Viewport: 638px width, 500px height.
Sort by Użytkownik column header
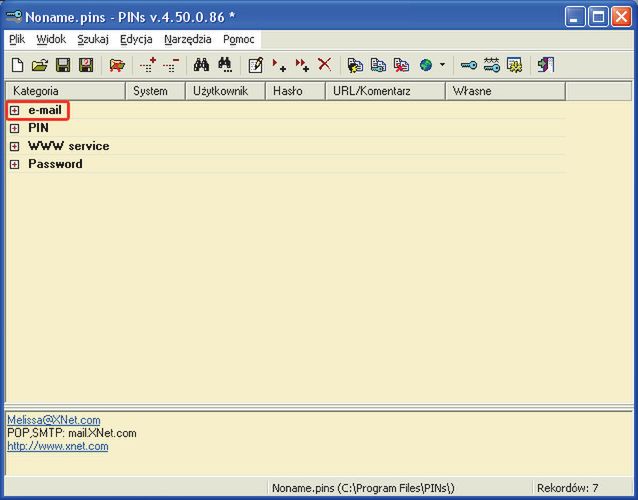(x=225, y=91)
